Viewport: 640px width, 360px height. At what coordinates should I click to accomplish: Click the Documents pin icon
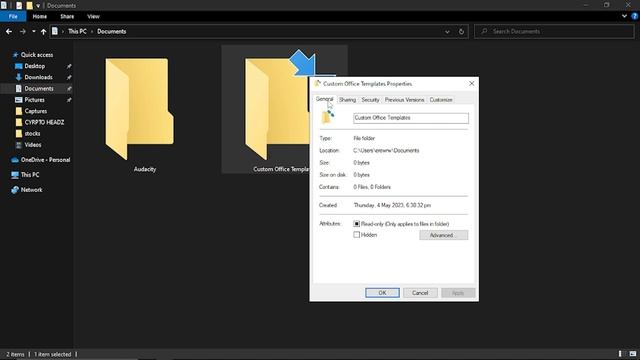[69, 89]
